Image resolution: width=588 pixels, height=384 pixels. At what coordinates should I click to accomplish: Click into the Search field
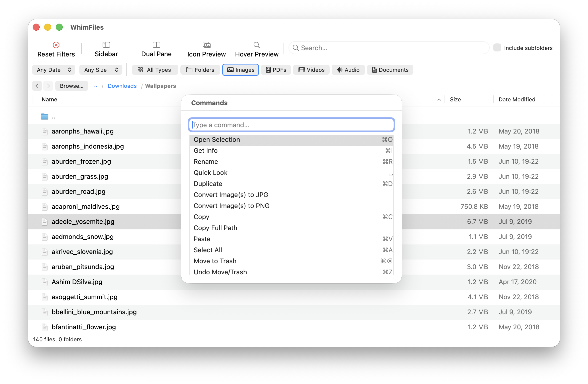[x=389, y=48]
